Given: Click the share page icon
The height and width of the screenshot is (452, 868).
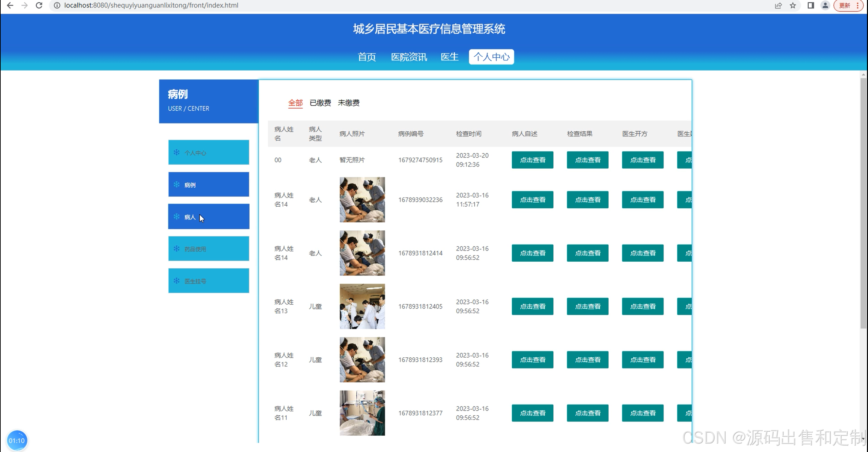Looking at the screenshot, I should pyautogui.click(x=778, y=5).
